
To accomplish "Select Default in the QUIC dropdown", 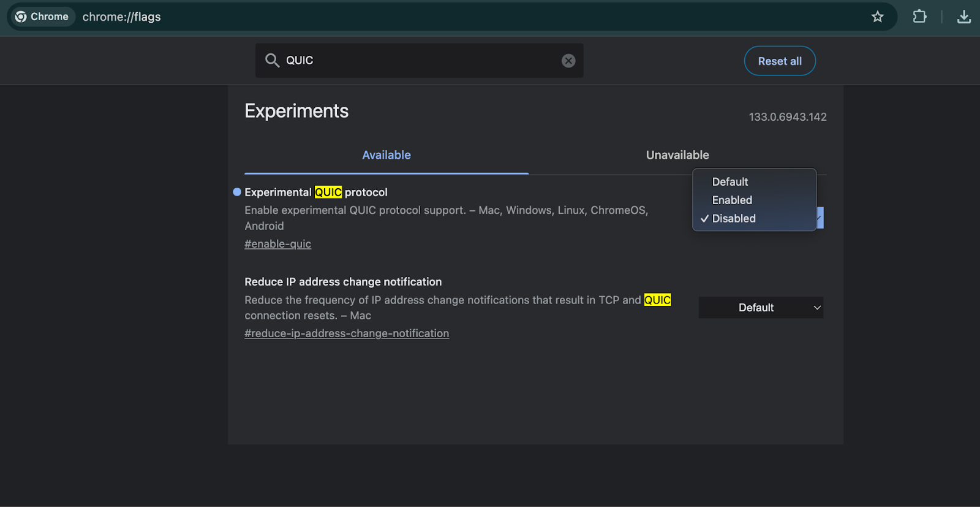I will (x=729, y=182).
